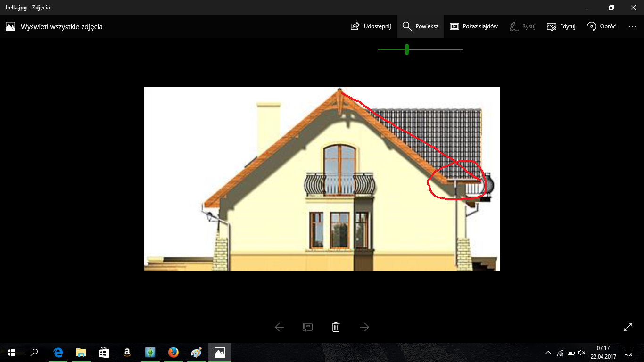Click the cast-to-device icon beside the trash
Screen dimensions: 644x362
click(x=308, y=327)
